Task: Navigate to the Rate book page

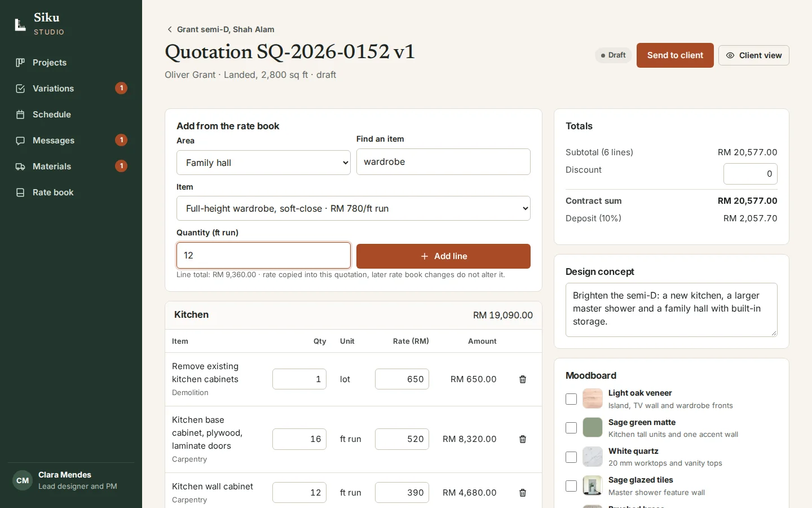Action: pyautogui.click(x=71, y=192)
